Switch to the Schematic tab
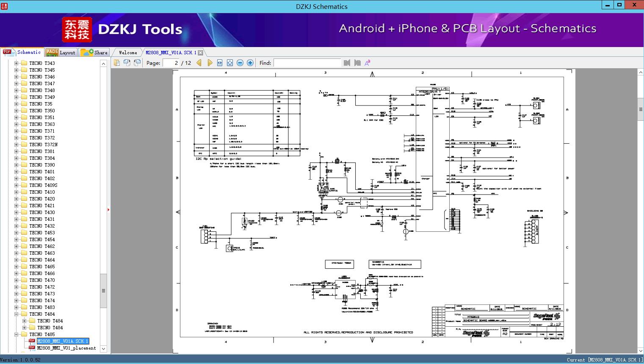644x364 pixels. click(22, 52)
